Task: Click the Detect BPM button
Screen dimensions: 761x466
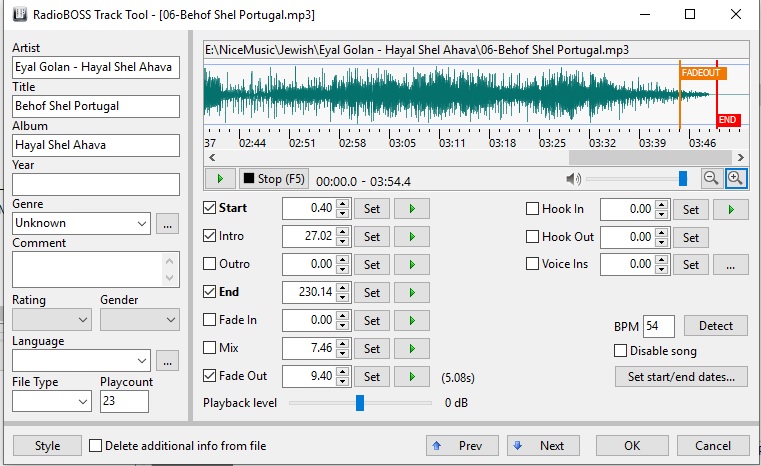Action: coord(716,326)
